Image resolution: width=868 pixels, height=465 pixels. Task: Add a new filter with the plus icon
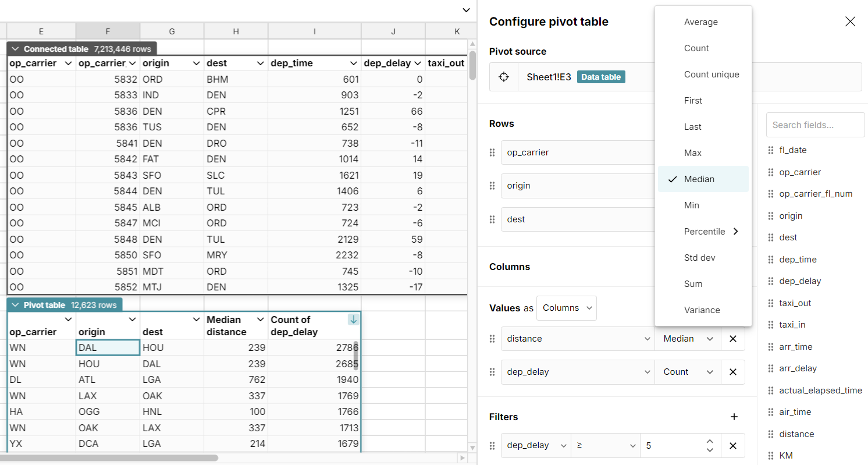point(734,417)
